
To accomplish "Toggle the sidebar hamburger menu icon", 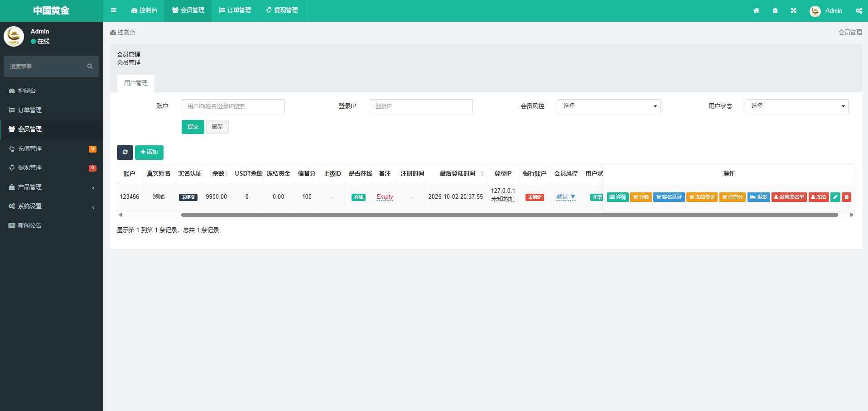I will 114,10.
